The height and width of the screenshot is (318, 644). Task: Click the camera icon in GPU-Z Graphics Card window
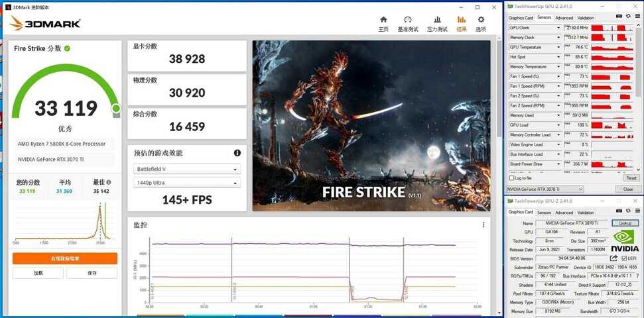click(x=619, y=210)
